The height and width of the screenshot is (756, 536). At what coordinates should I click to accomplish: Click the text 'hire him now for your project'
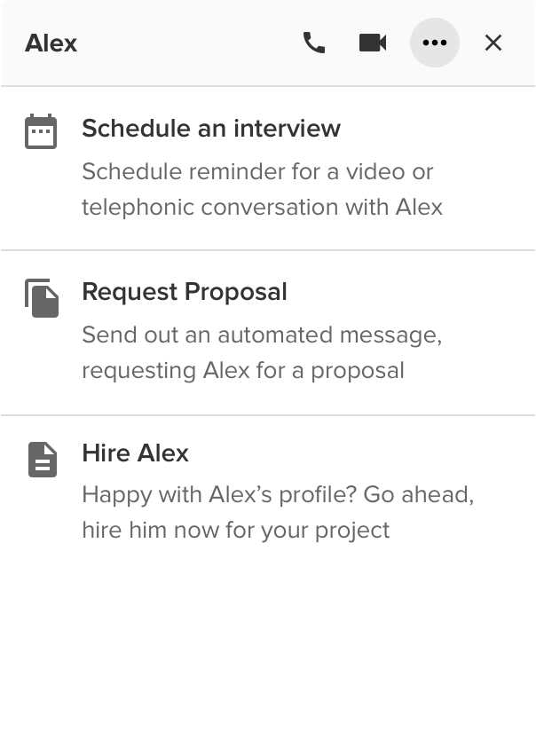(236, 531)
